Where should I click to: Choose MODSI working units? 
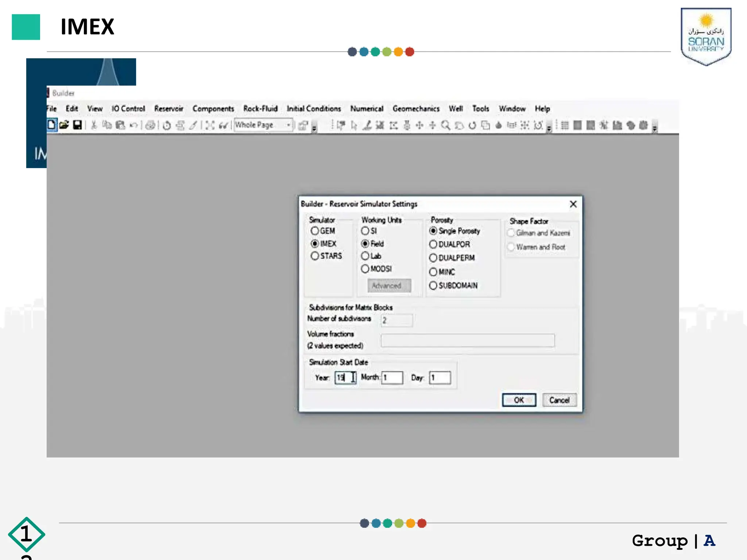pos(365,269)
